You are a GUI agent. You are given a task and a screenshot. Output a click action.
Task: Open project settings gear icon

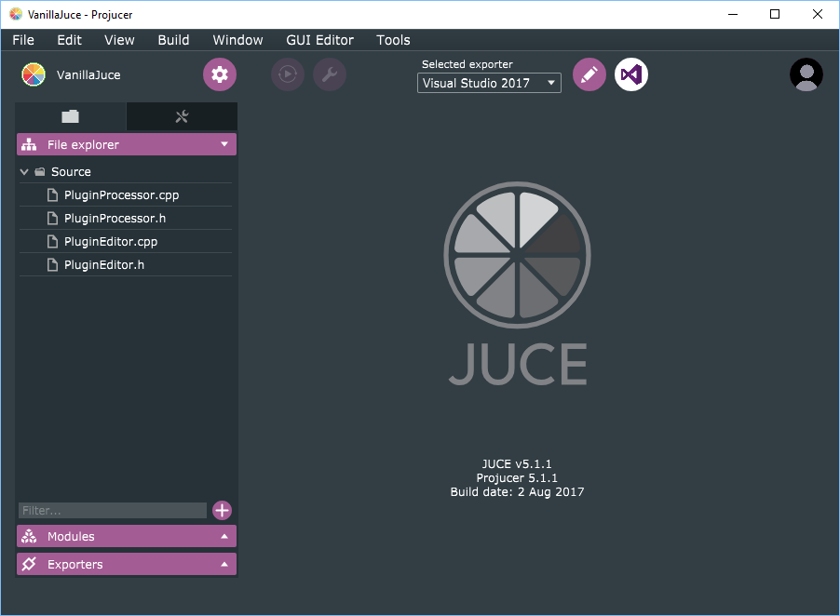220,74
